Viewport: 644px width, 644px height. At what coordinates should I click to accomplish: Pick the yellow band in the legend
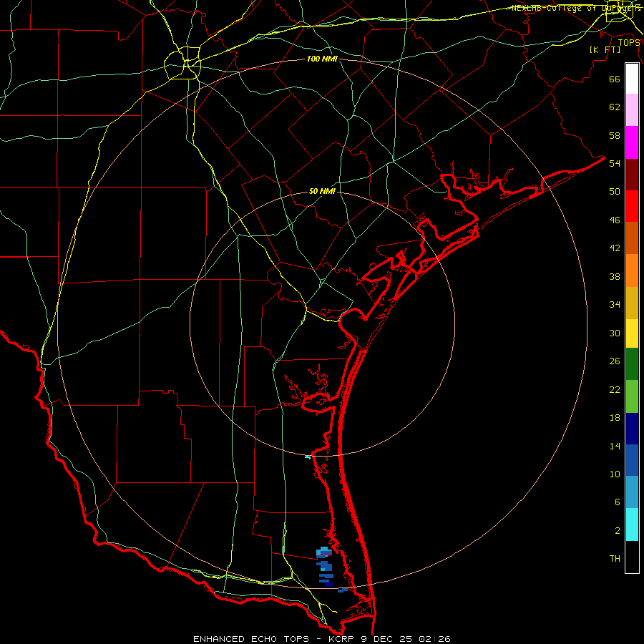click(x=632, y=333)
